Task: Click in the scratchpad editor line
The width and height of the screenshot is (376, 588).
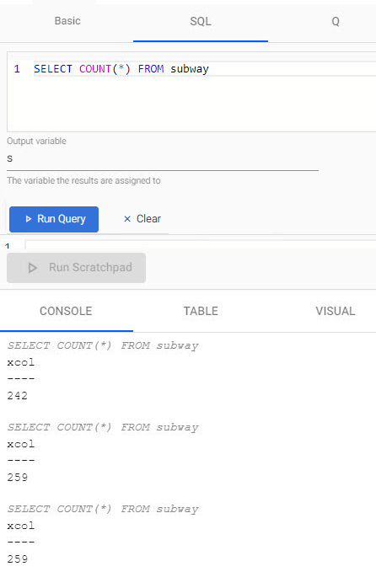Action: pyautogui.click(x=201, y=245)
